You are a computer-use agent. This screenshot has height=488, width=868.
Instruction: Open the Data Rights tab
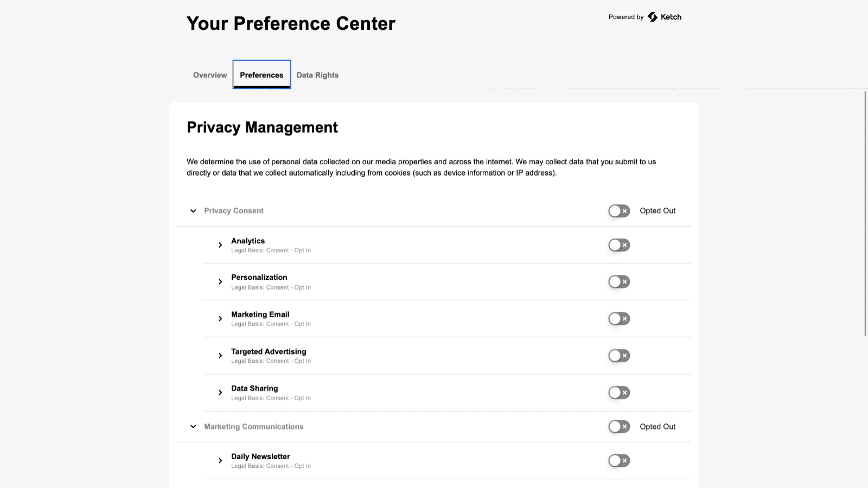[x=317, y=75]
